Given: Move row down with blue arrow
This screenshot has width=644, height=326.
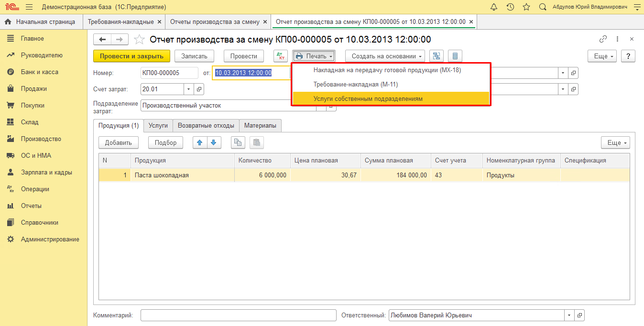Looking at the screenshot, I should pyautogui.click(x=214, y=142).
